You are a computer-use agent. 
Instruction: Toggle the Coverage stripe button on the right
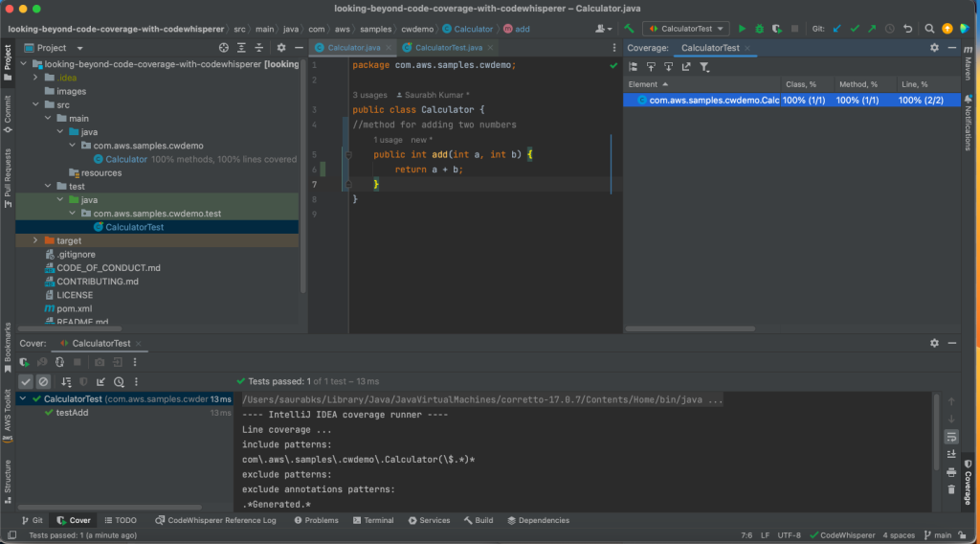[x=969, y=482]
